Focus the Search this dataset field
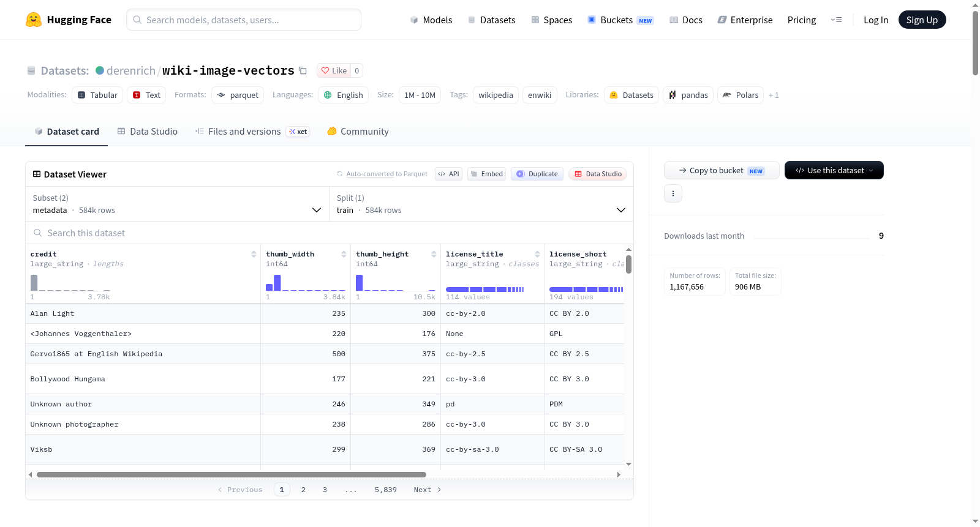This screenshot has height=527, width=980. 330,233
